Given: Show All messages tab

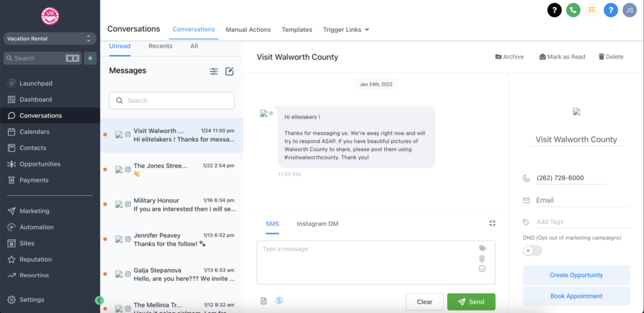Looking at the screenshot, I should click(x=194, y=46).
